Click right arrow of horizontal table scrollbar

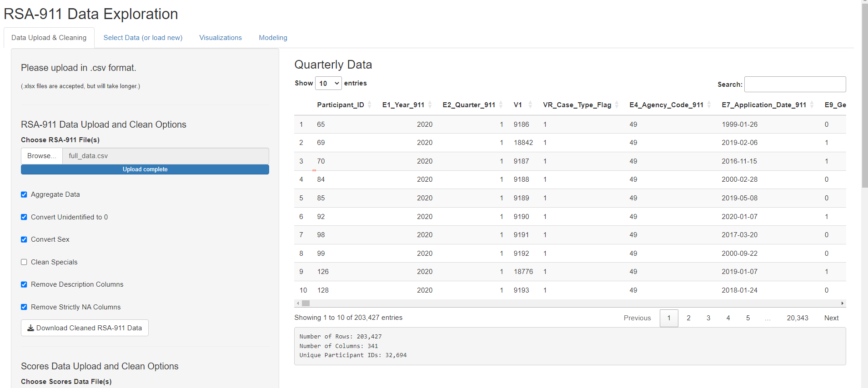[842, 303]
